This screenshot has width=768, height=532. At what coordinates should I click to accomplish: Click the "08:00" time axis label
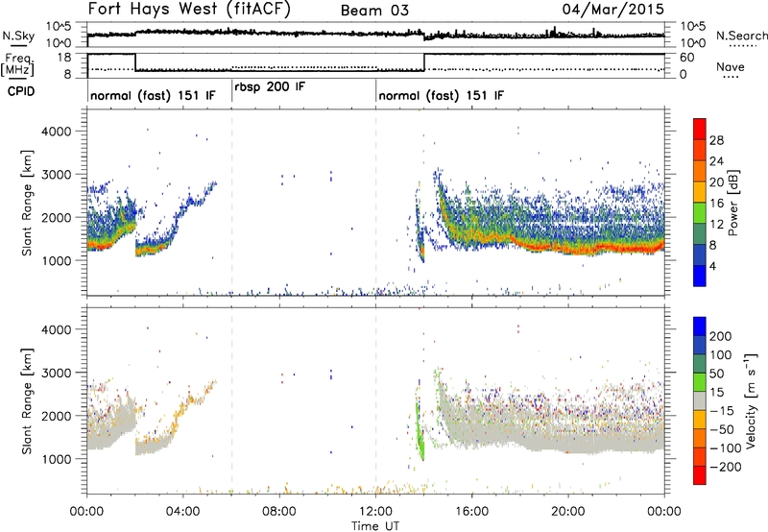(279, 512)
